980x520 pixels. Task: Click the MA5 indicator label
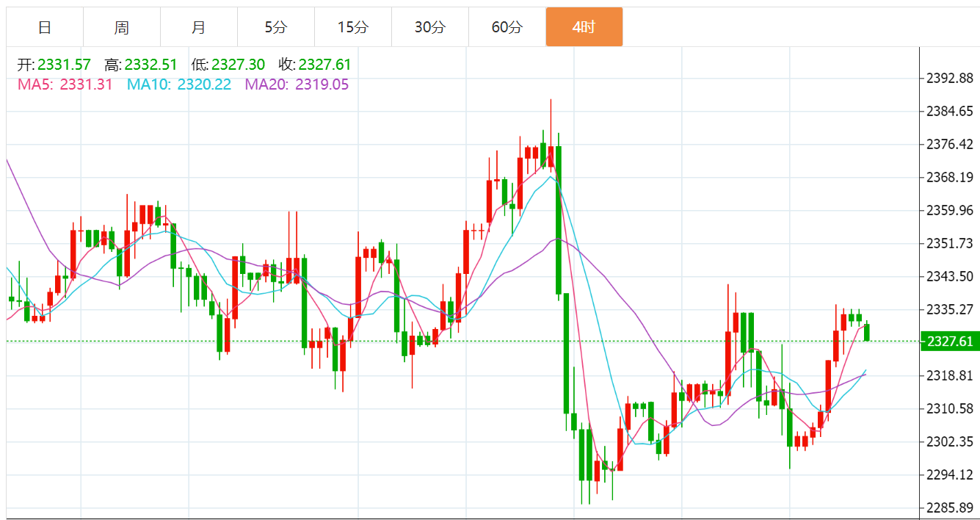[x=65, y=84]
